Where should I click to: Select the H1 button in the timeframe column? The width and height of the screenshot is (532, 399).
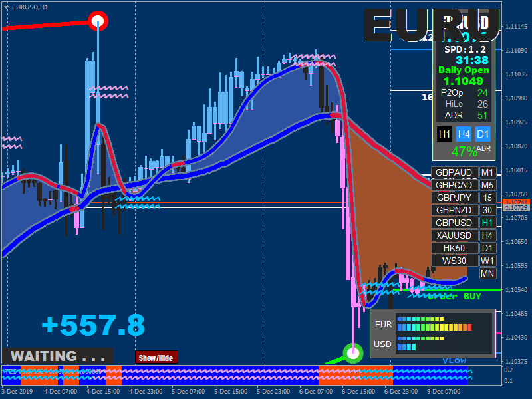click(x=487, y=223)
